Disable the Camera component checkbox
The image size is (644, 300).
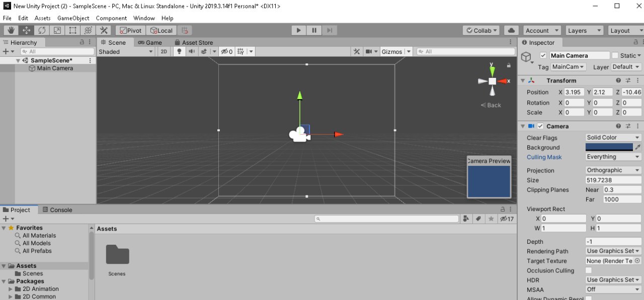coord(540,126)
